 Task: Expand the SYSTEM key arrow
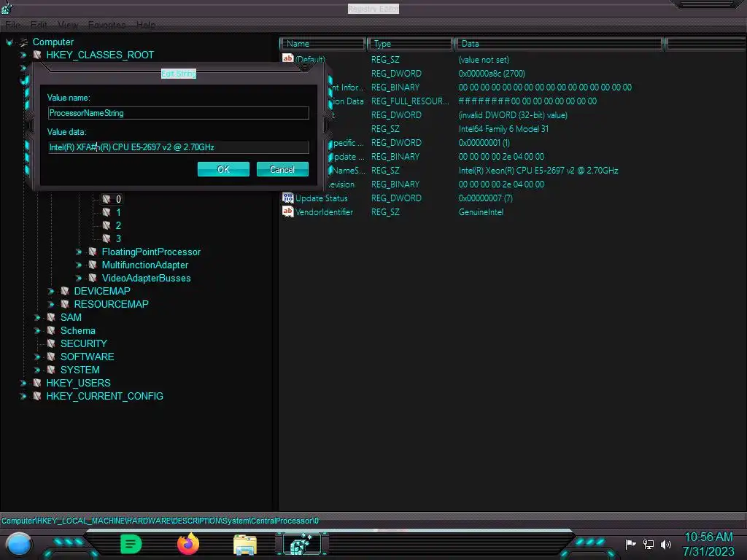pyautogui.click(x=36, y=370)
